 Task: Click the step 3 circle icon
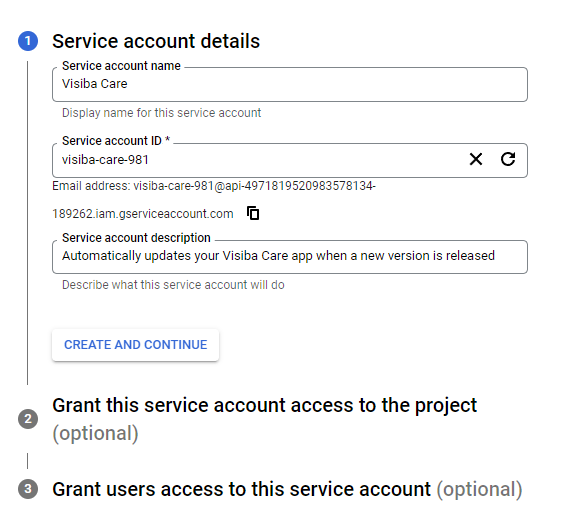(28, 489)
